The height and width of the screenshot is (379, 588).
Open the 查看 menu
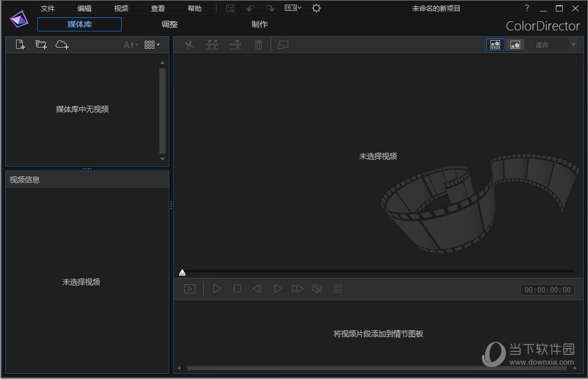[x=158, y=8]
